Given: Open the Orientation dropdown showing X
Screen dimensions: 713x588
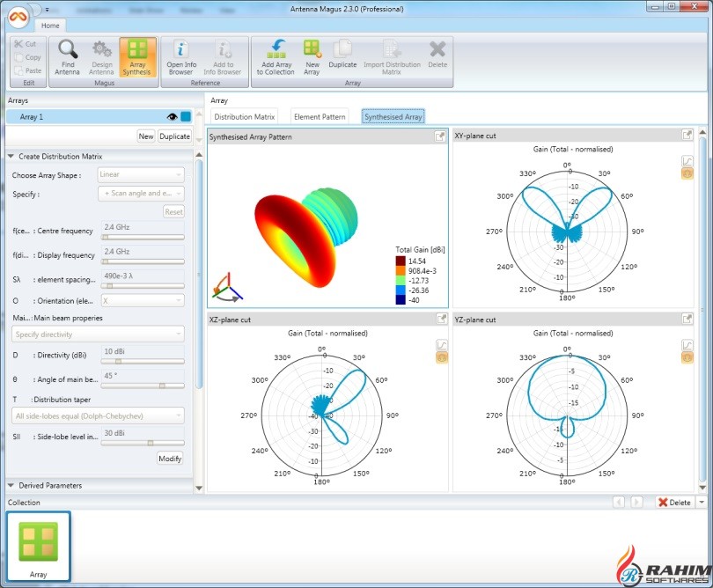Looking at the screenshot, I should [143, 300].
